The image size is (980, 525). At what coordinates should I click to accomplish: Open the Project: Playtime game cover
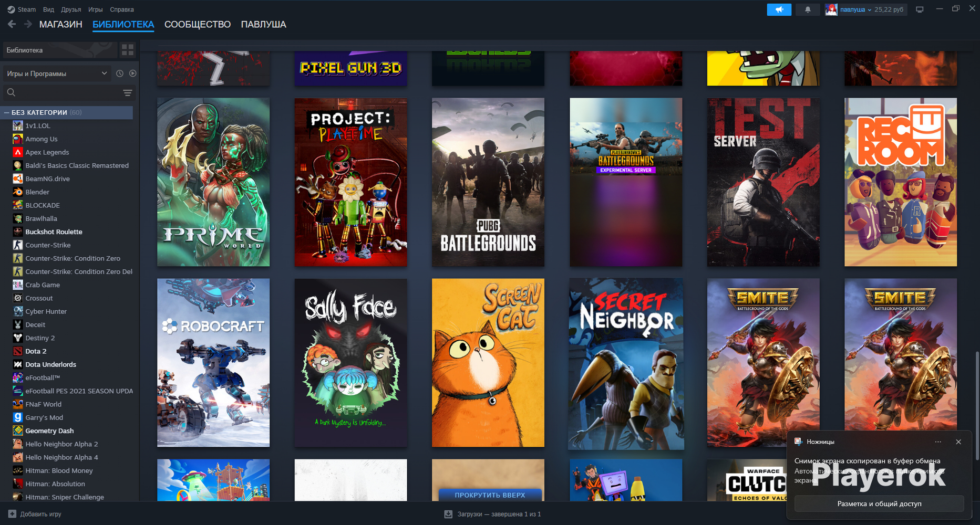[351, 182]
